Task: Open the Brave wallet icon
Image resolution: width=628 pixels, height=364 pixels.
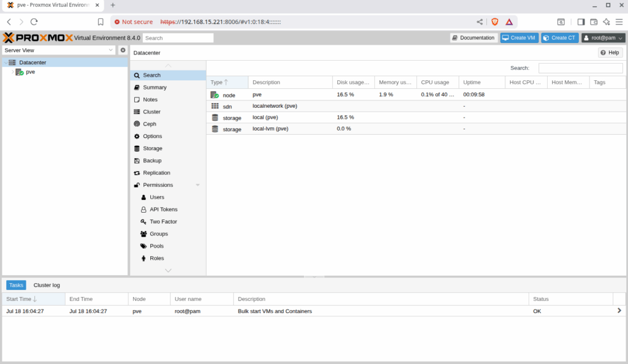Action: tap(594, 21)
